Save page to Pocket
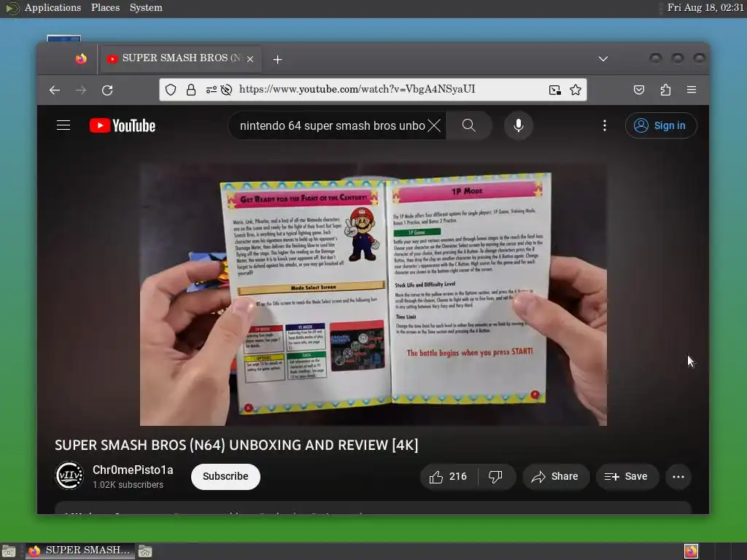Screen dimensions: 747x560 pyautogui.click(x=639, y=90)
